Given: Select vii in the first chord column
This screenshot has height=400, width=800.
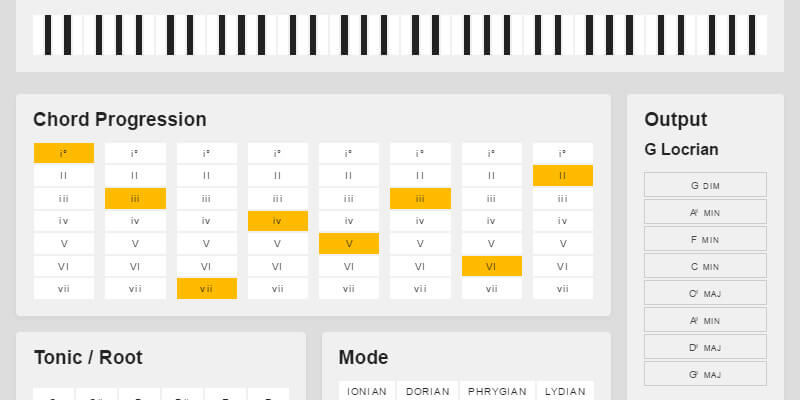Looking at the screenshot, I should click(64, 288).
